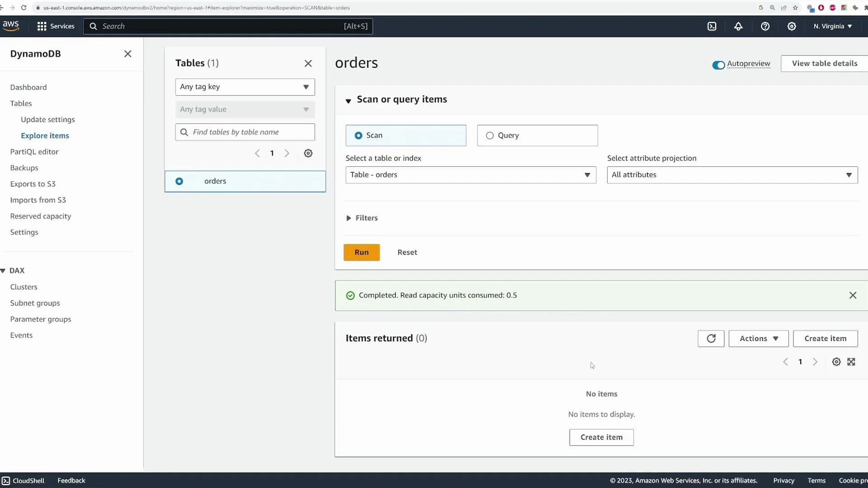This screenshot has height=488, width=868.
Task: Open the Services menu
Action: coord(55,26)
